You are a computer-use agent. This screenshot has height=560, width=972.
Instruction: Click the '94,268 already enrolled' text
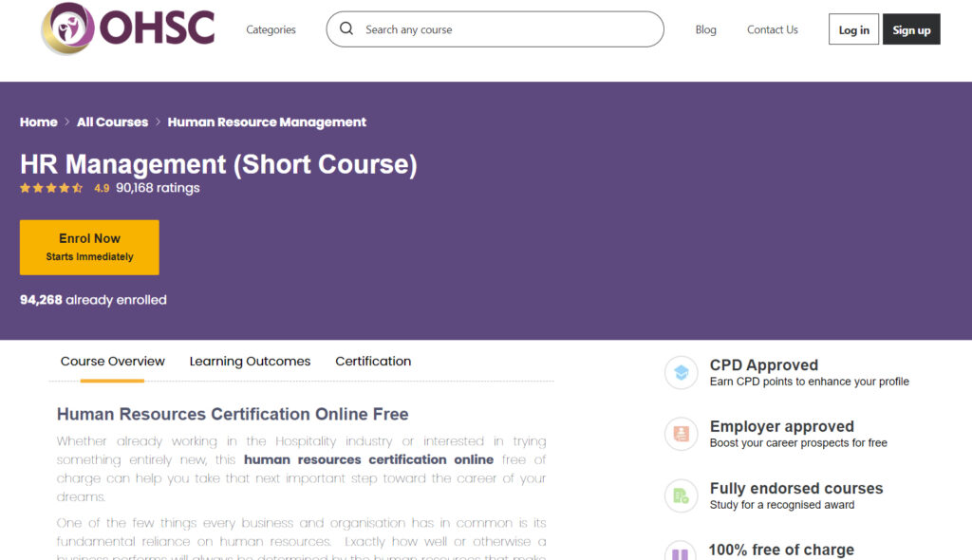coord(93,300)
